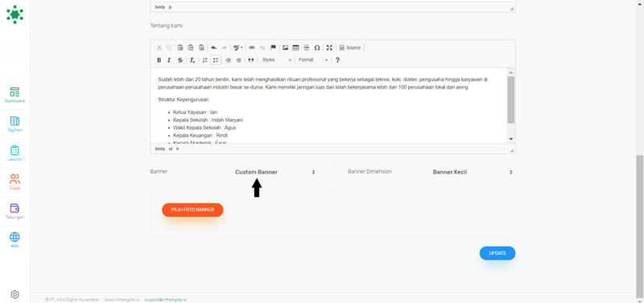Click the editor scrollbar down arrow

coord(511,139)
